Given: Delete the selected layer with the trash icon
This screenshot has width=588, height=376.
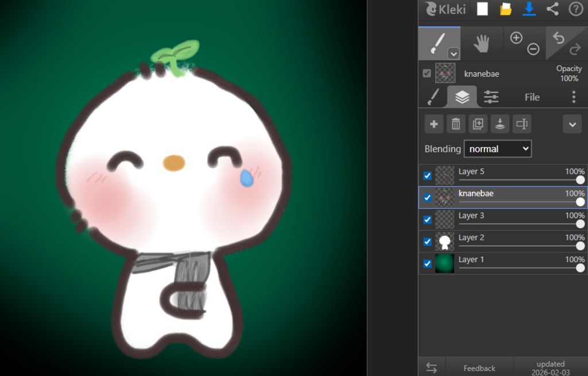Looking at the screenshot, I should pos(455,124).
